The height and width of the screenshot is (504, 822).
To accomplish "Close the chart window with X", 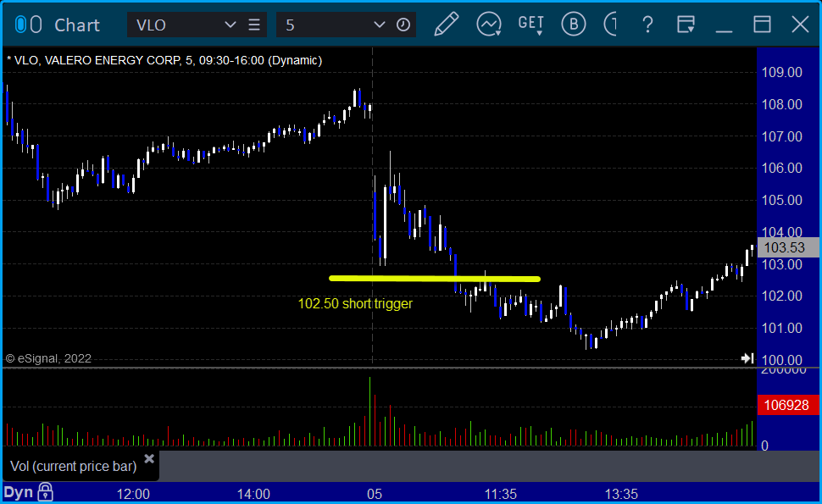I will (801, 25).
